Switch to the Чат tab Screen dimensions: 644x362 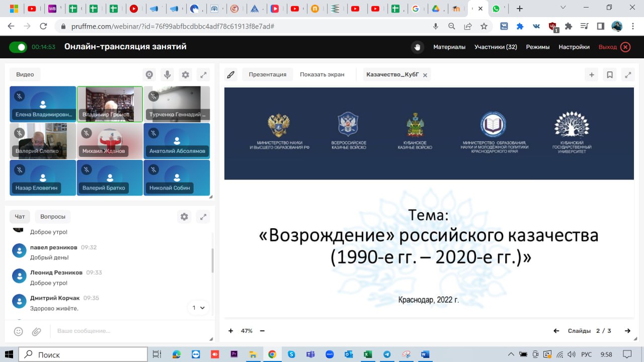click(20, 217)
